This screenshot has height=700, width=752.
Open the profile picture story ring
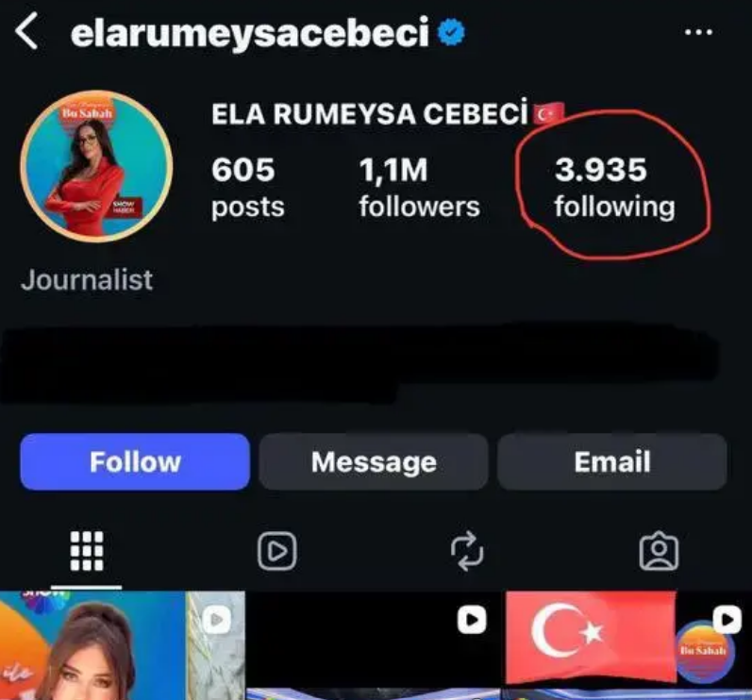coord(96,166)
